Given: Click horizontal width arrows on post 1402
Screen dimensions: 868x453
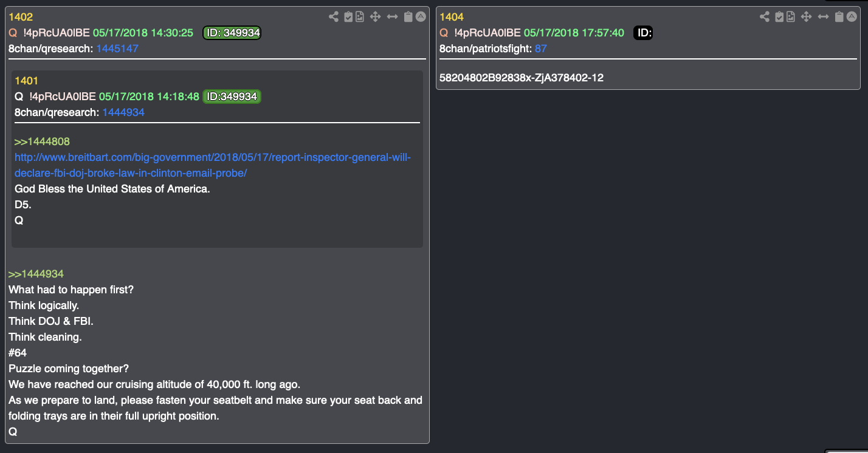Looking at the screenshot, I should click(392, 17).
